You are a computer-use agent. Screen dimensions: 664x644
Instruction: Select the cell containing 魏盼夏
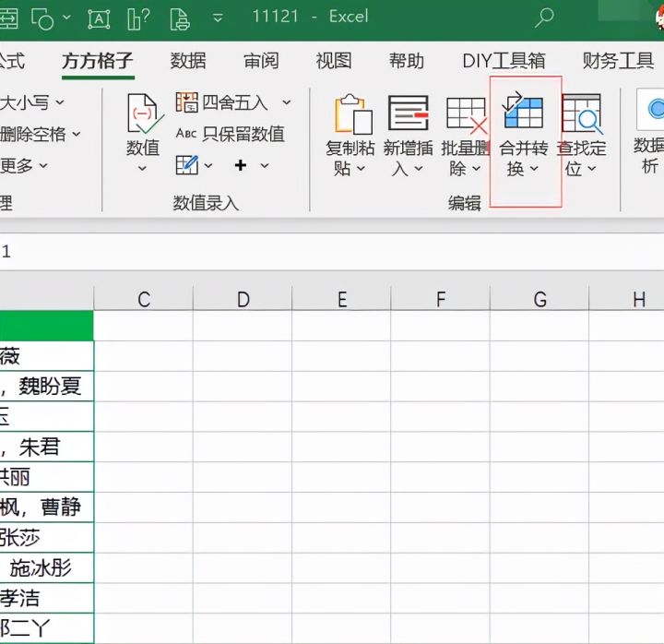tap(47, 386)
